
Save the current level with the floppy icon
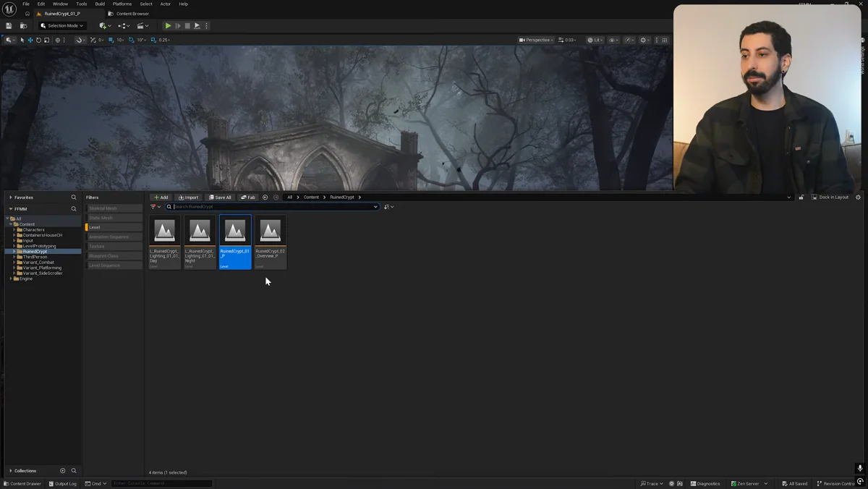tap(9, 26)
